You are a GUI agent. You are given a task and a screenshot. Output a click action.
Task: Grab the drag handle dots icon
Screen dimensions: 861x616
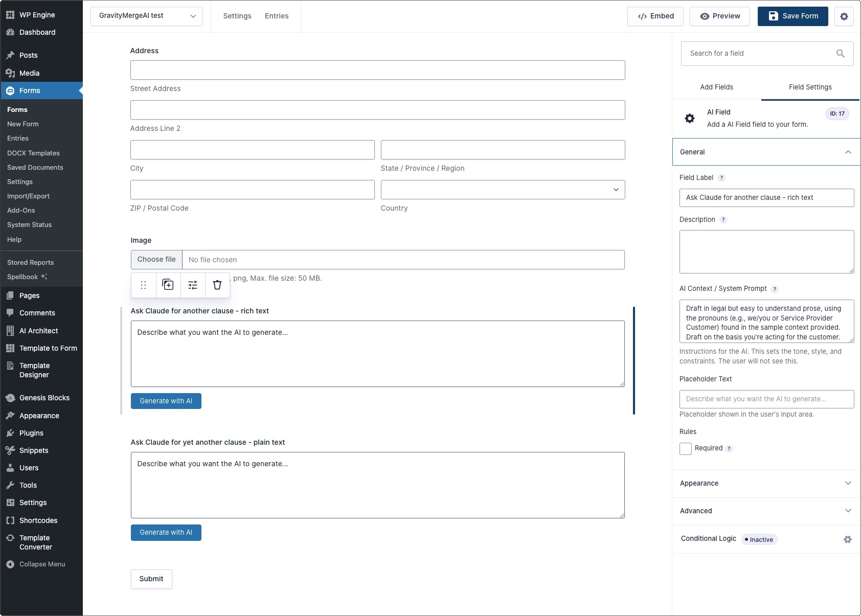tap(144, 285)
